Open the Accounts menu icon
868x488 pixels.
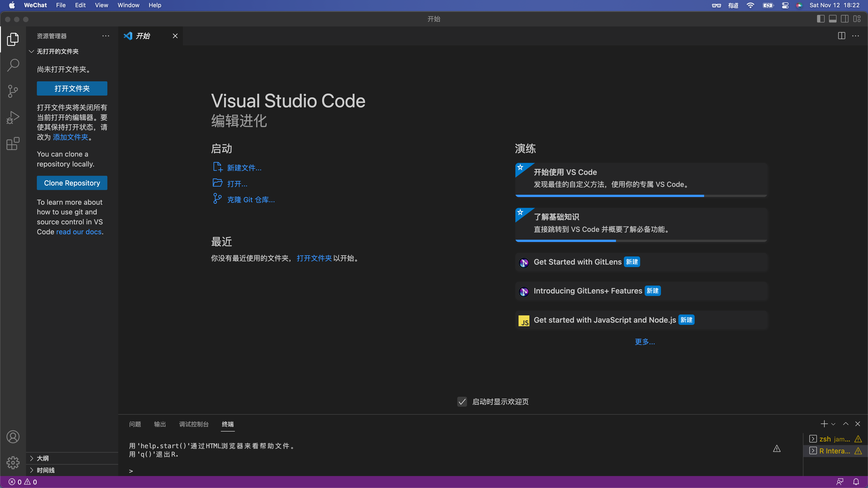[13, 437]
